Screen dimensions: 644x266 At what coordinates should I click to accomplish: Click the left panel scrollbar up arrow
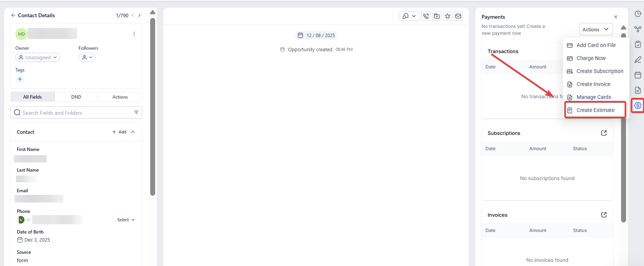coord(152,12)
